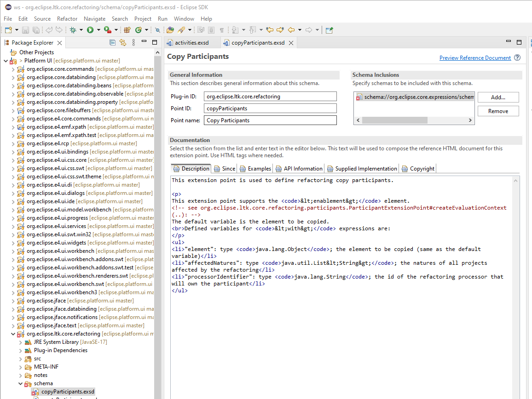532x399 pixels.
Task: Click the help question mark icon
Action: click(x=517, y=57)
